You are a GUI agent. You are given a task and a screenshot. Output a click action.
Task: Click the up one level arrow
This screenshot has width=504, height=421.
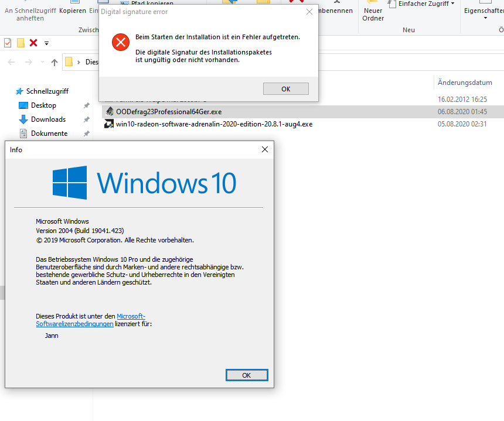click(x=55, y=62)
